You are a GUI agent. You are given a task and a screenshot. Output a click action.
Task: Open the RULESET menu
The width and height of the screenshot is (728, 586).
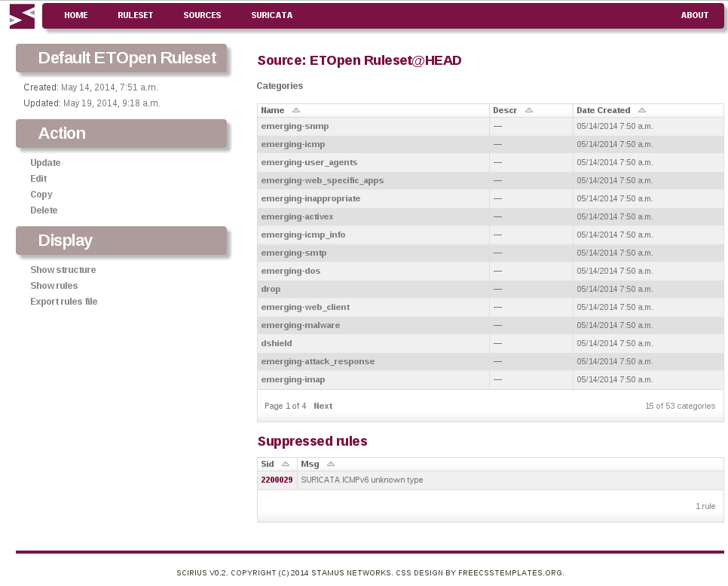135,15
